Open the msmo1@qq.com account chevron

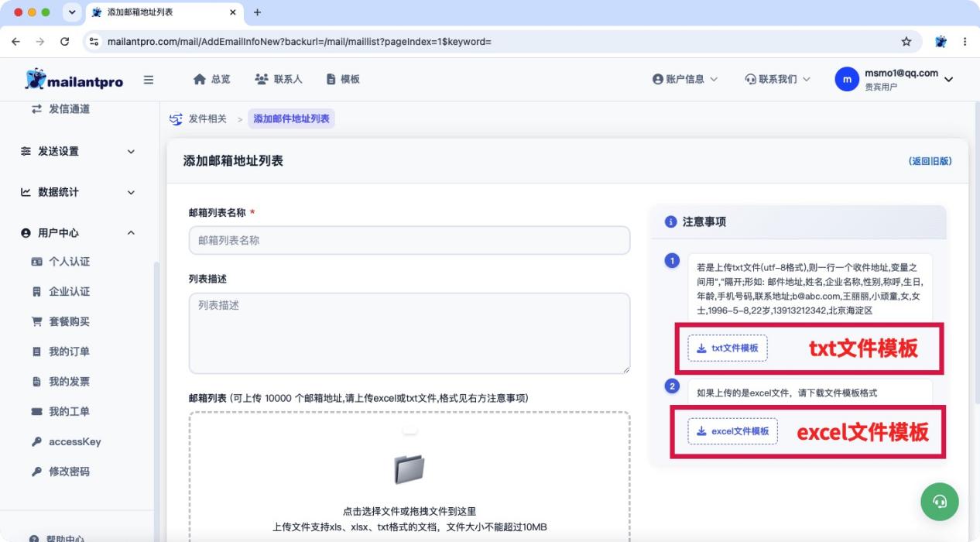[948, 80]
